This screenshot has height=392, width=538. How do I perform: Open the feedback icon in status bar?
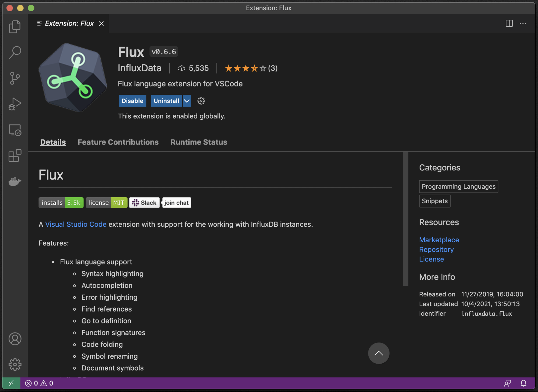tap(507, 383)
